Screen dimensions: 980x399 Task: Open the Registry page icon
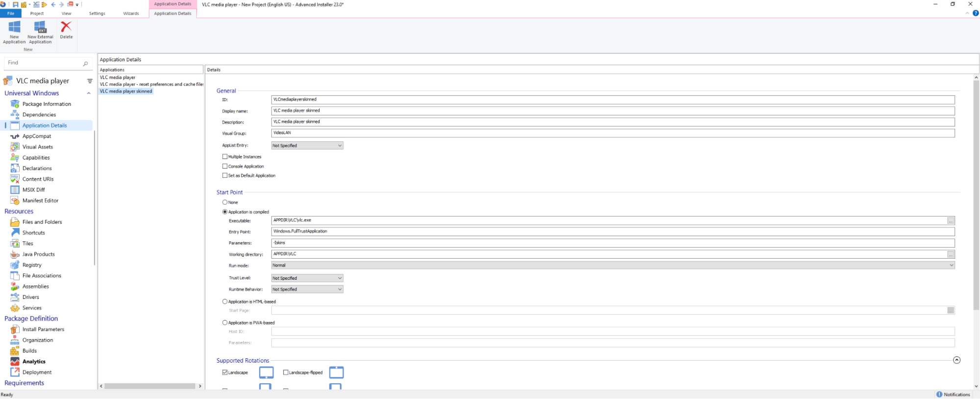tap(15, 265)
